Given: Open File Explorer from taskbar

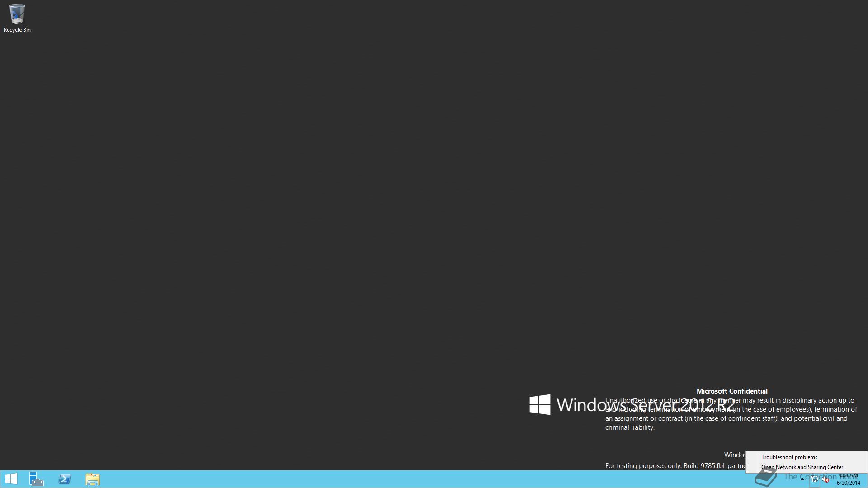Looking at the screenshot, I should pyautogui.click(x=93, y=479).
